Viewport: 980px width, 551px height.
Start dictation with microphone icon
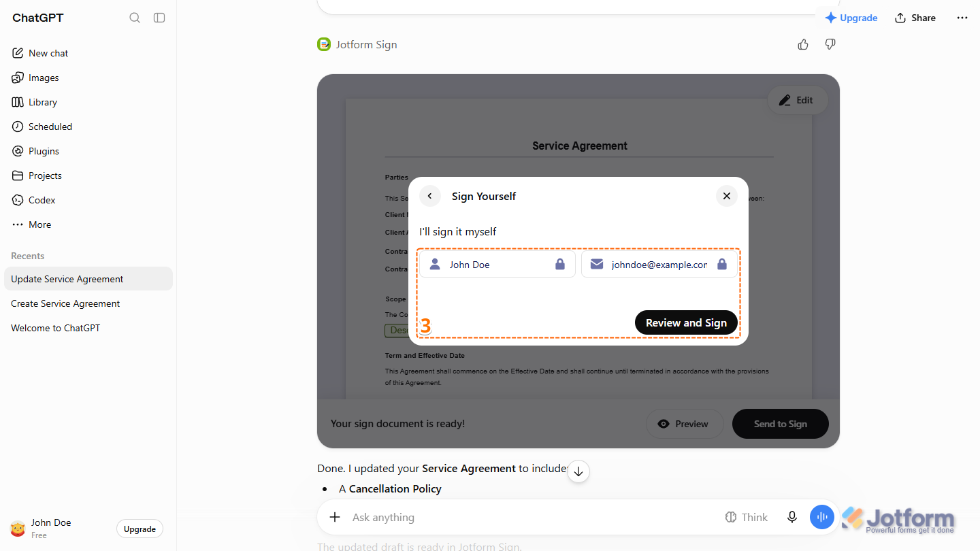pyautogui.click(x=792, y=517)
